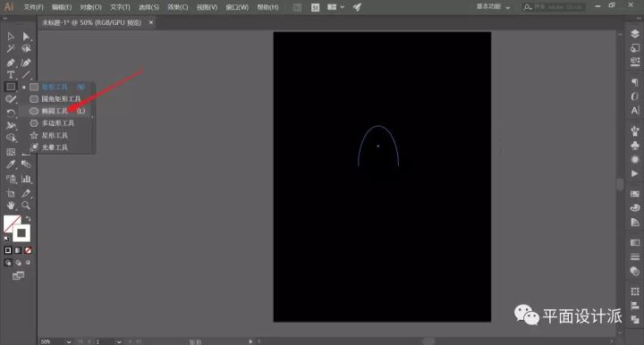Image resolution: width=644 pixels, height=345 pixels.
Task: Select the Artboard tool
Action: click(x=11, y=193)
